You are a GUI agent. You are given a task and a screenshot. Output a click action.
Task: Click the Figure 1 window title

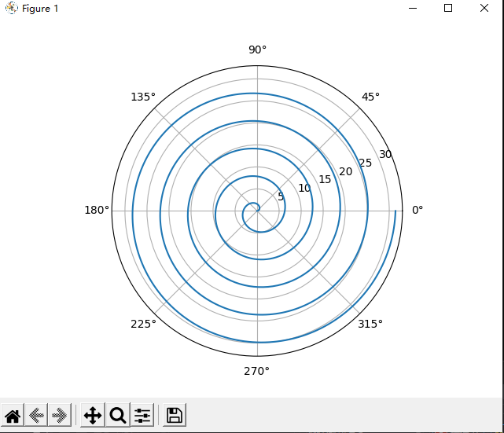[x=40, y=9]
